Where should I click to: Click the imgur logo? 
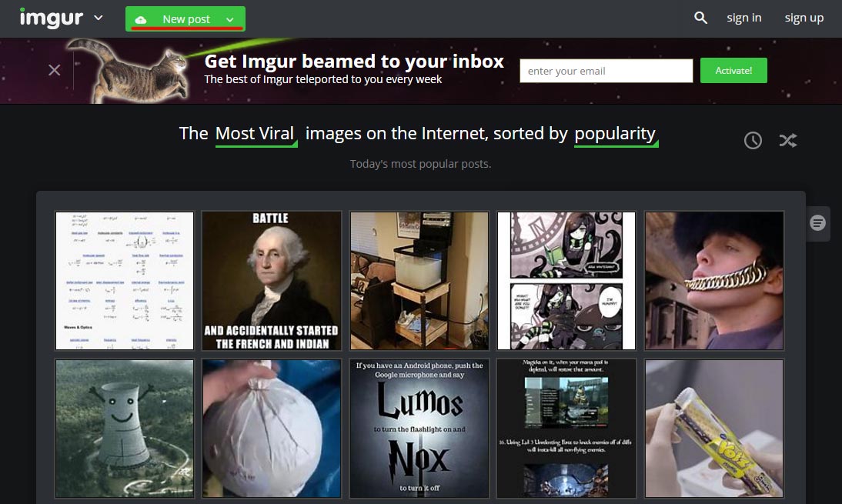click(52, 18)
